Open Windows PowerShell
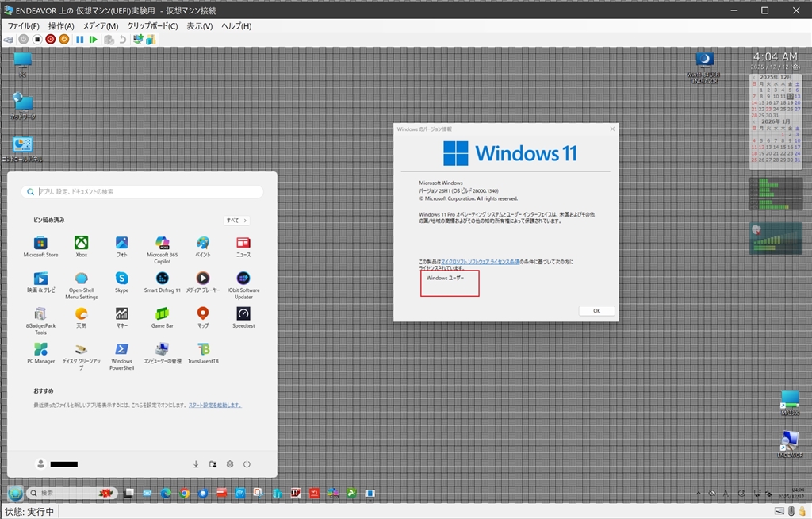 pyautogui.click(x=121, y=357)
